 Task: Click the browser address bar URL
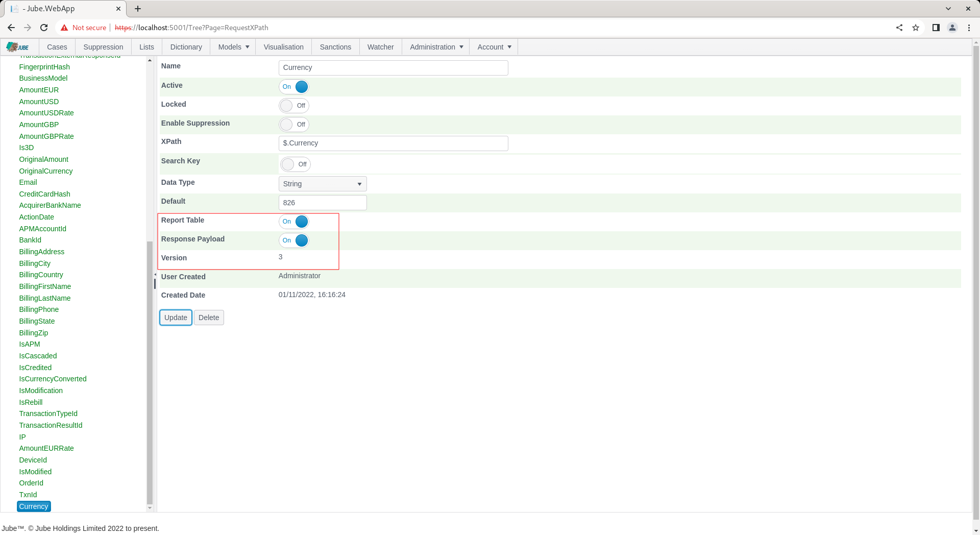pyautogui.click(x=191, y=28)
